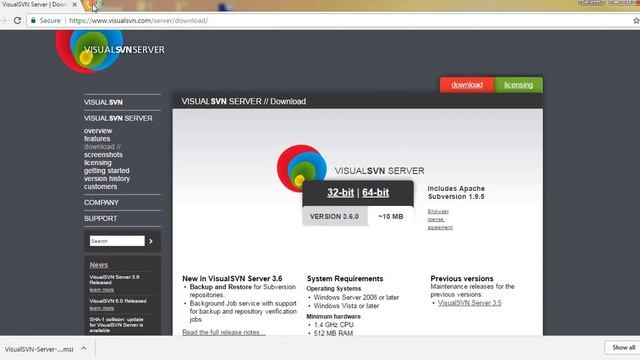
Task: Click Includes Apache Subversion 1.9.5 text
Action: (456, 193)
